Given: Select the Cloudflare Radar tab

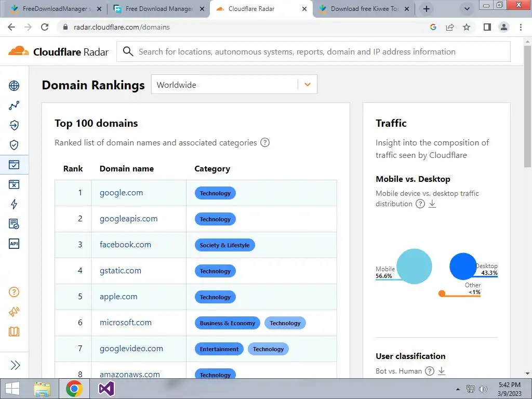Looking at the screenshot, I should tap(261, 9).
